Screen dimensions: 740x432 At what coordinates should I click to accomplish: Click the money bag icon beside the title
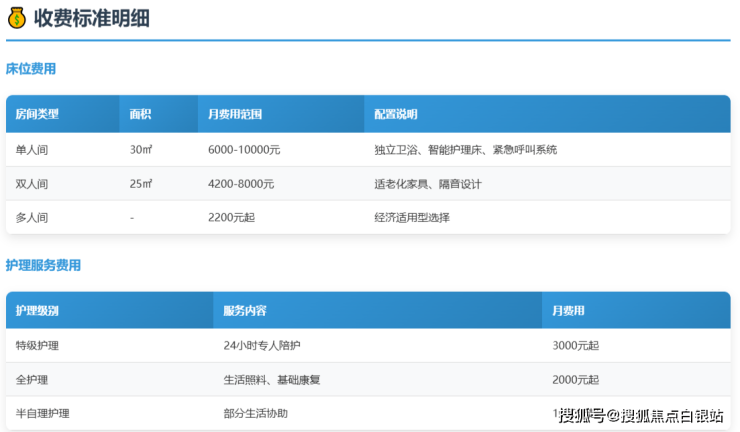[x=17, y=17]
